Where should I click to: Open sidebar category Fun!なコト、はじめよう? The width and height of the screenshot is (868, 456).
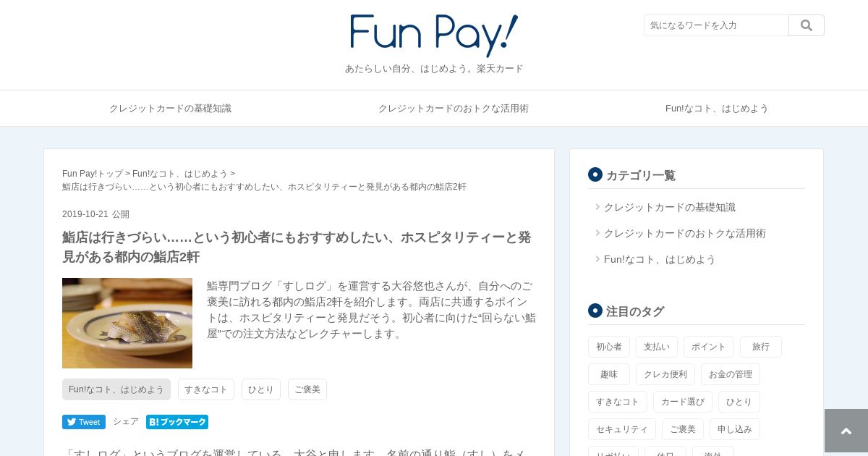click(660, 259)
